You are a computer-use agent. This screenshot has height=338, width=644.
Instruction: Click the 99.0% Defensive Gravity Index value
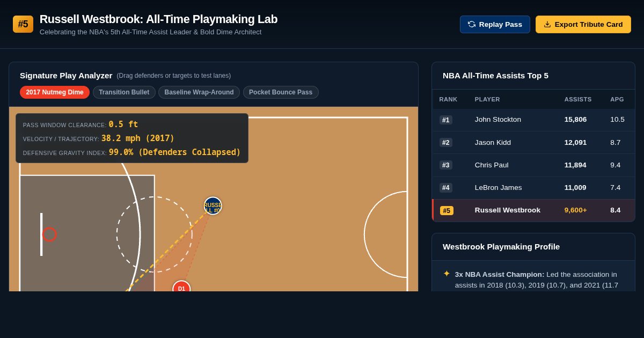(x=175, y=152)
